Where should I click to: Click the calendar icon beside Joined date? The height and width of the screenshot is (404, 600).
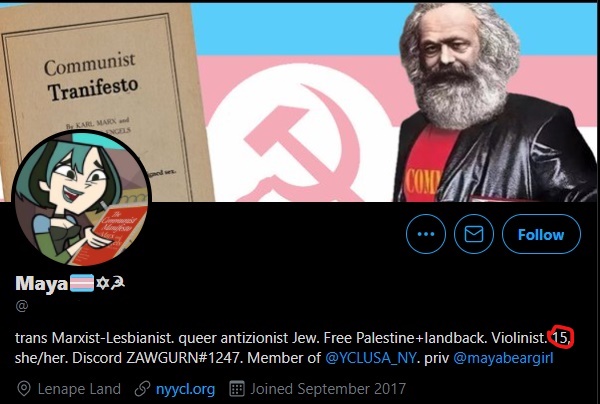[237, 389]
